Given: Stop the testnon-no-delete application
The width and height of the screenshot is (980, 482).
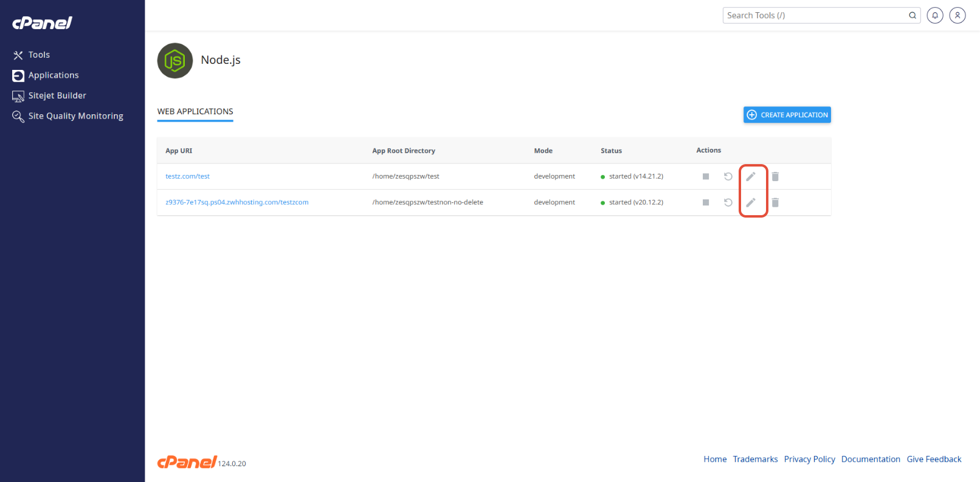Looking at the screenshot, I should coord(706,202).
